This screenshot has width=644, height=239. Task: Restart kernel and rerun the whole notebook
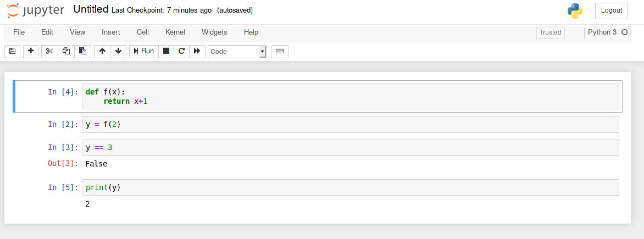(197, 51)
